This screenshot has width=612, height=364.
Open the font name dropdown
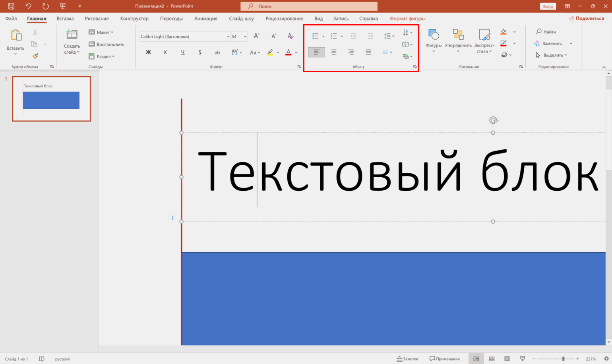(228, 37)
